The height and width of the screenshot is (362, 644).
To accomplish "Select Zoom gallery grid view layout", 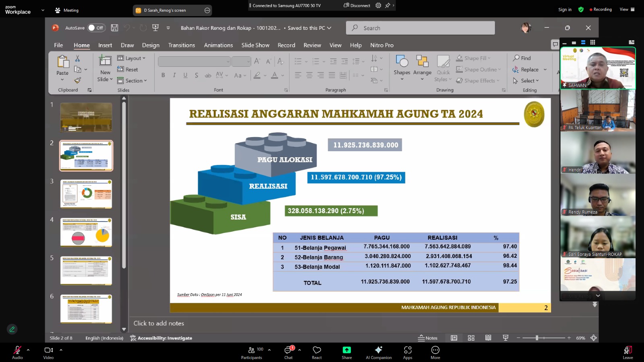I will coord(592,42).
